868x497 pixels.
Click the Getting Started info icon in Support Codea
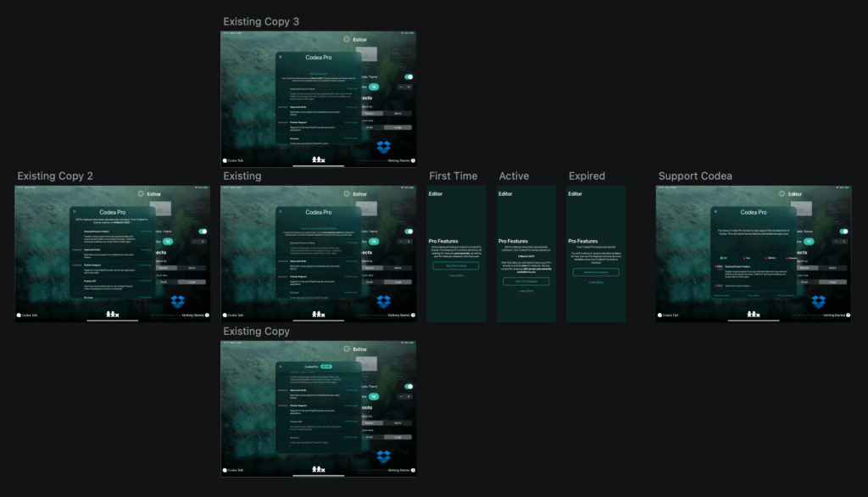point(848,316)
